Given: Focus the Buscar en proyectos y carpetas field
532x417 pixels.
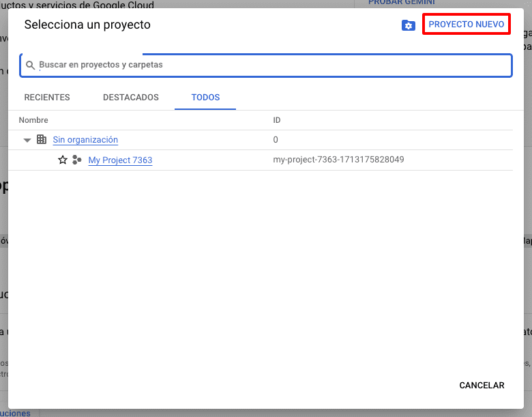Looking at the screenshot, I should click(266, 66).
